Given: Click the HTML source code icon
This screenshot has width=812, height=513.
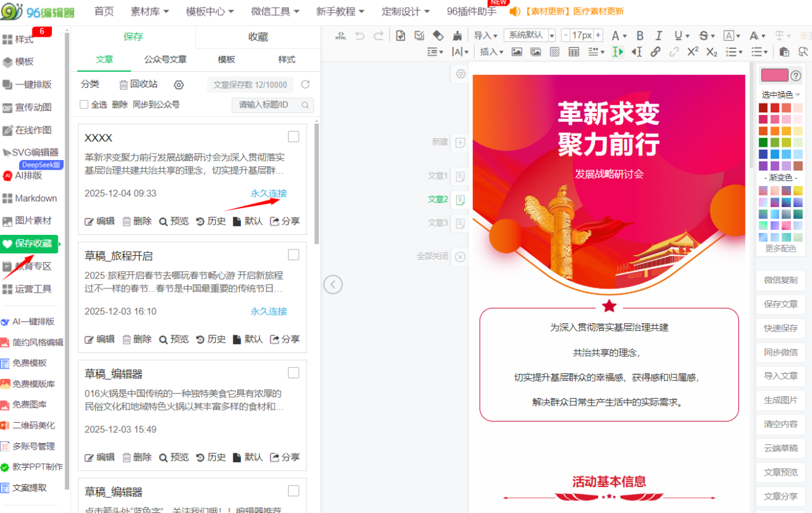Looking at the screenshot, I should pyautogui.click(x=341, y=36).
